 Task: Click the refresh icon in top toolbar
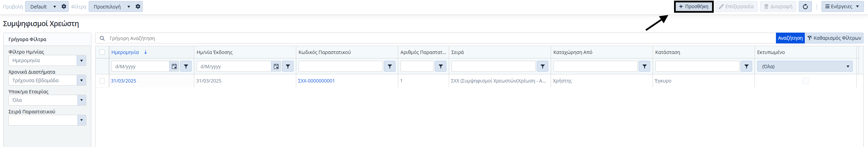(x=805, y=6)
